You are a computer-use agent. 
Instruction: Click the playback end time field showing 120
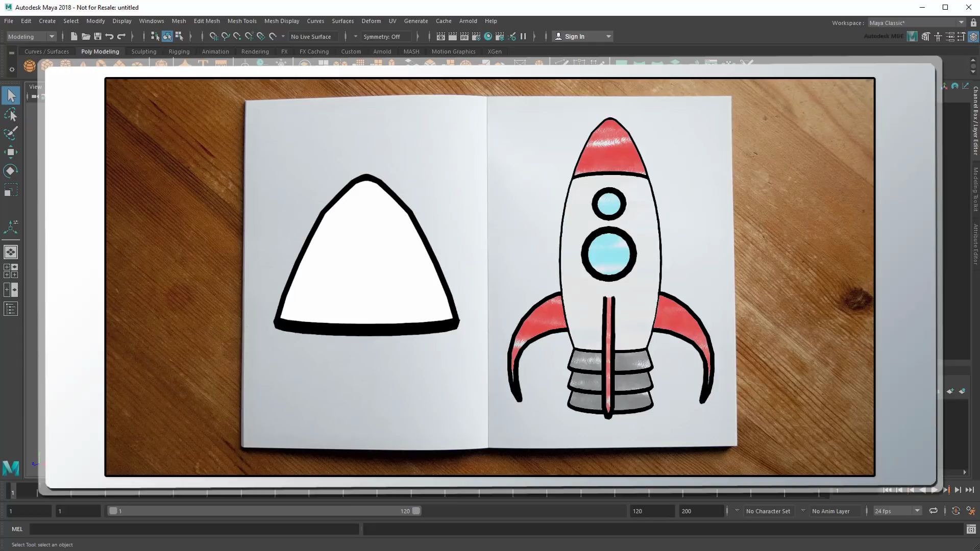(651, 511)
